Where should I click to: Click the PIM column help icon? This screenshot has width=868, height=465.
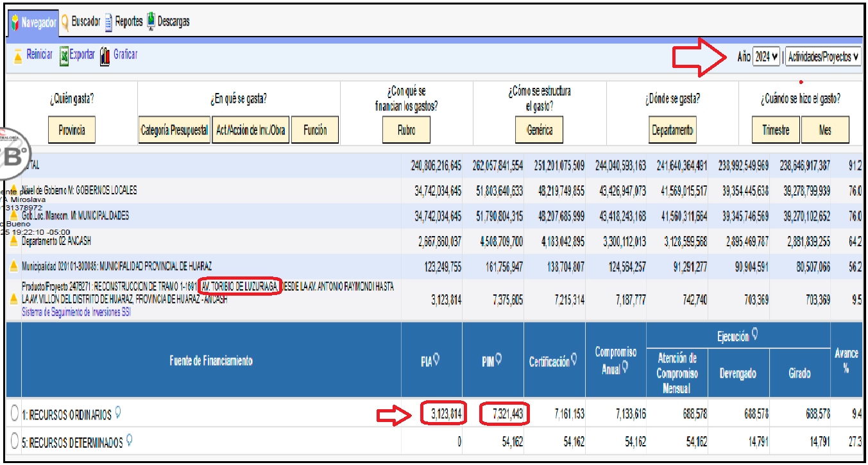[x=498, y=360]
